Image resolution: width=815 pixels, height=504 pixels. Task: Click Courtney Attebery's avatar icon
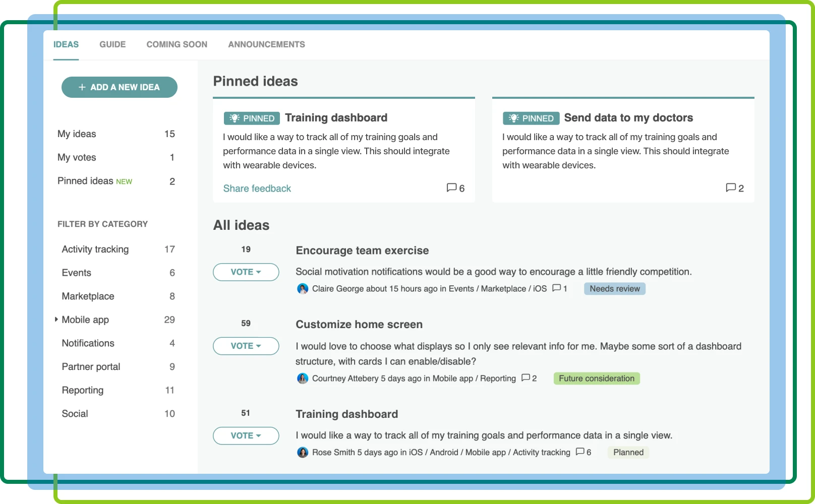click(x=303, y=379)
